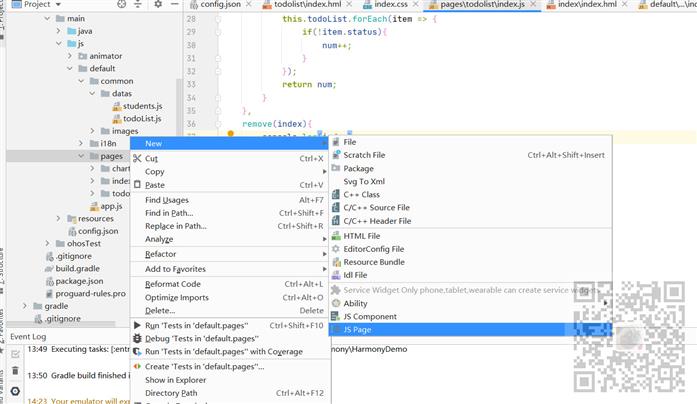The width and height of the screenshot is (697, 404).
Task: Hide the Project panel with minus icon
Action: point(175,4)
